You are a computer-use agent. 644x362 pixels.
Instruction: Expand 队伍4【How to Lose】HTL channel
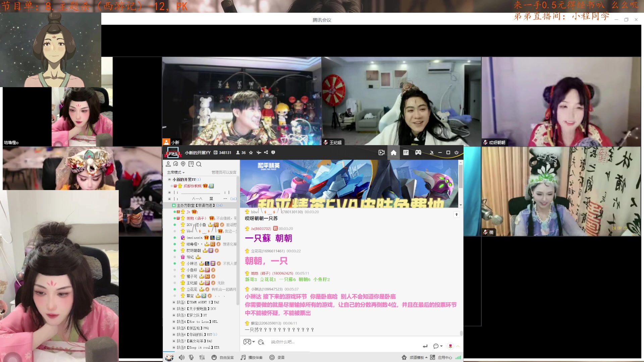coord(174,321)
